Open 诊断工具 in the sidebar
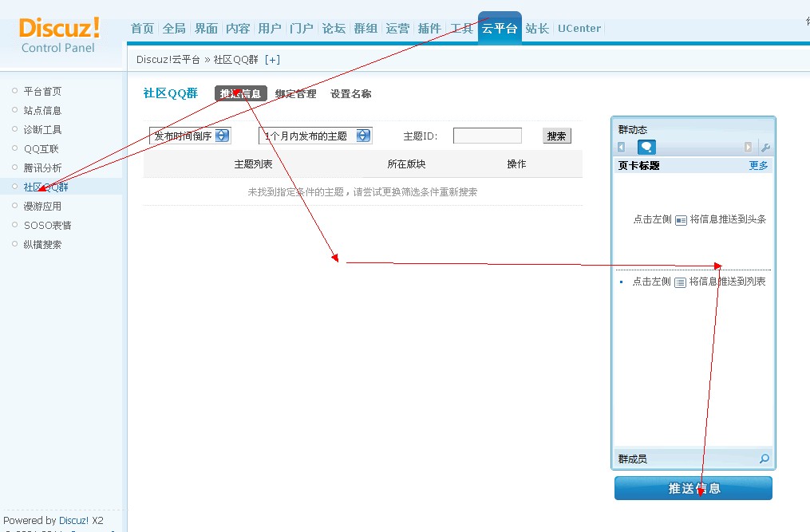 pyautogui.click(x=42, y=130)
